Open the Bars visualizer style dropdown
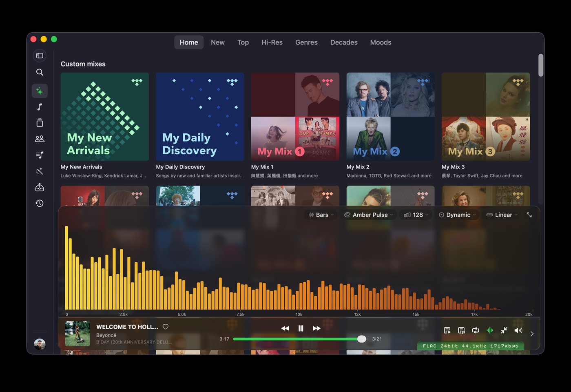 [x=321, y=215]
